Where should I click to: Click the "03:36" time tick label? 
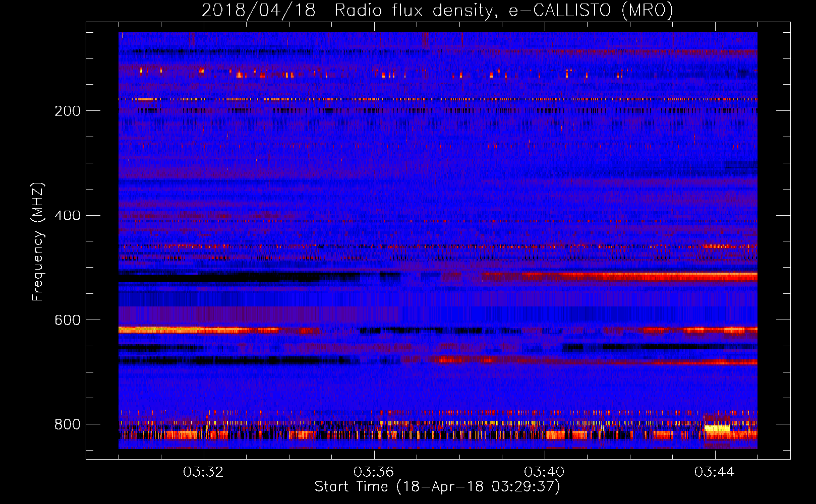374,472
